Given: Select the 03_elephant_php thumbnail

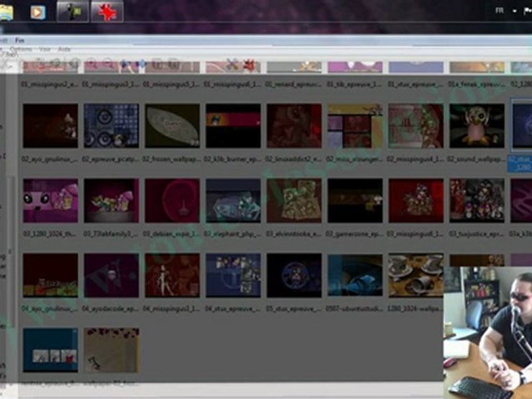Looking at the screenshot, I should (x=233, y=201).
